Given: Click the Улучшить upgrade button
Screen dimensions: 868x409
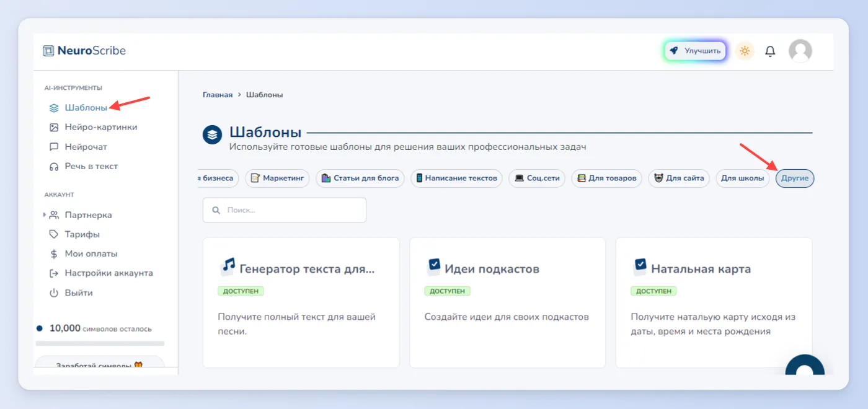Looking at the screenshot, I should pos(695,51).
